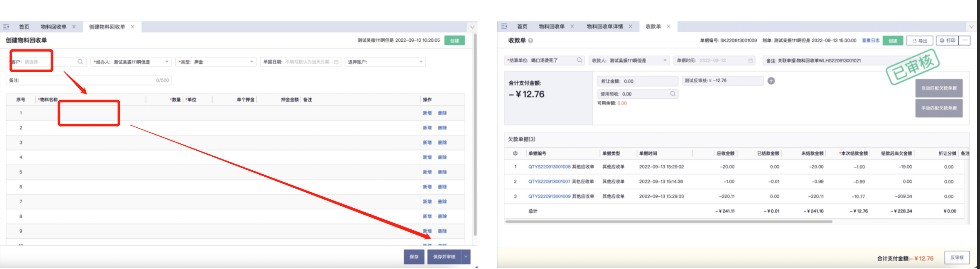
Task: Expand the 退押账户 dropdown
Action: pyautogui.click(x=421, y=62)
